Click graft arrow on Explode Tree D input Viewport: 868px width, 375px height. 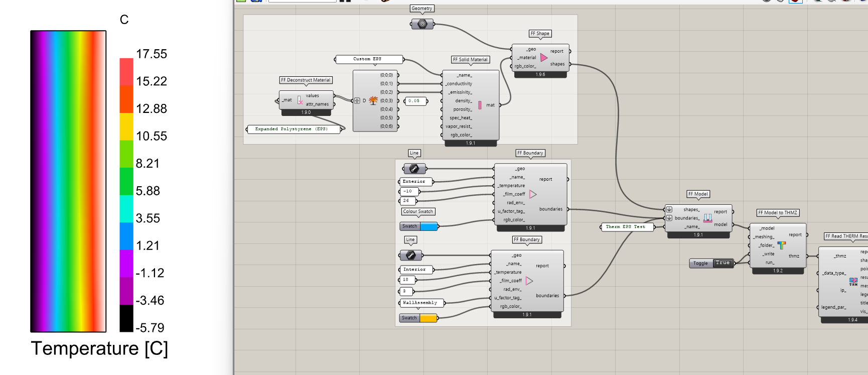coord(357,100)
